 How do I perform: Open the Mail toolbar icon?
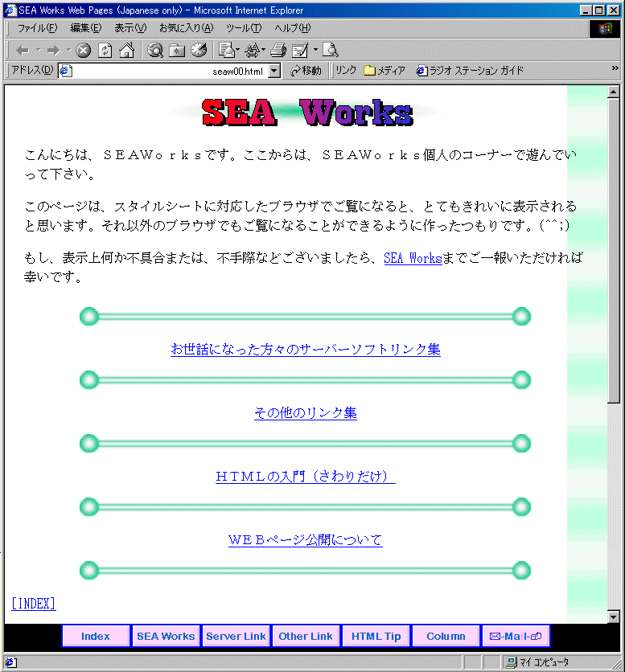[227, 51]
